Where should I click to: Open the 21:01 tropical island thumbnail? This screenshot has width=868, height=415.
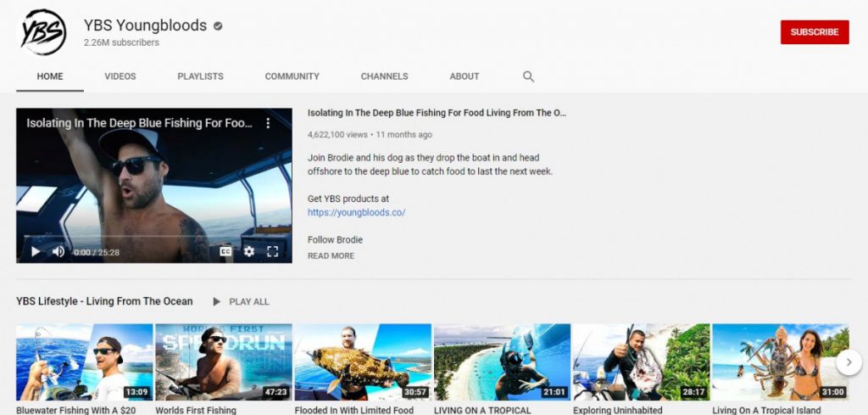(502, 362)
